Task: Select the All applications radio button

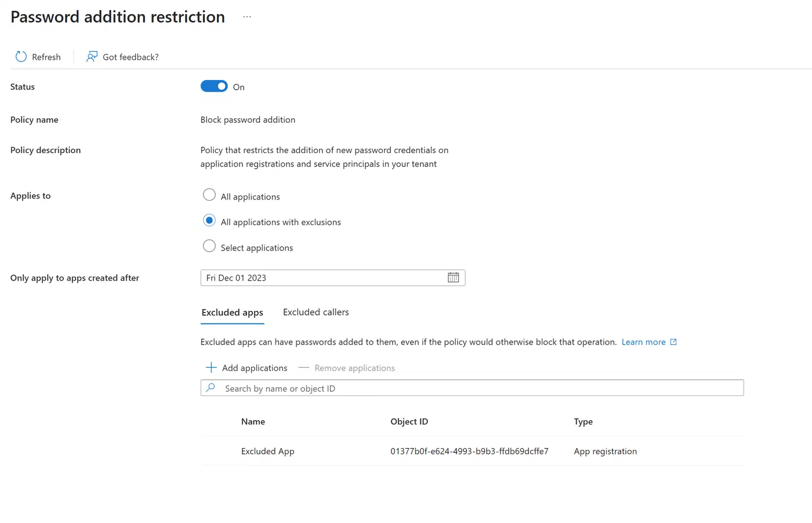Action: click(209, 195)
